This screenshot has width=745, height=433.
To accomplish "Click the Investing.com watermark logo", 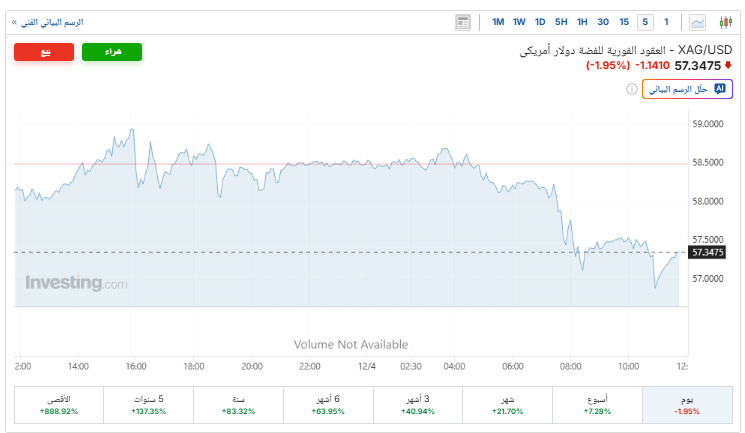I will [x=77, y=283].
